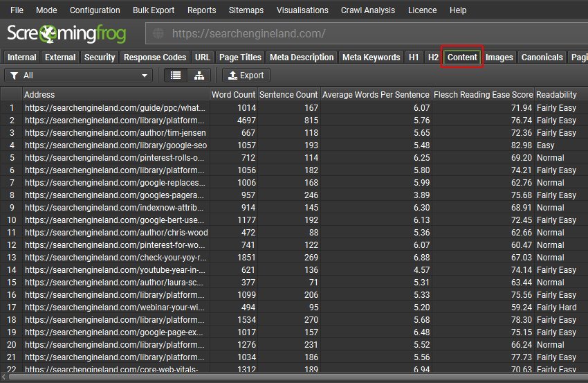Select the author/tim-jensen URL
The width and height of the screenshot is (588, 383).
coord(115,133)
